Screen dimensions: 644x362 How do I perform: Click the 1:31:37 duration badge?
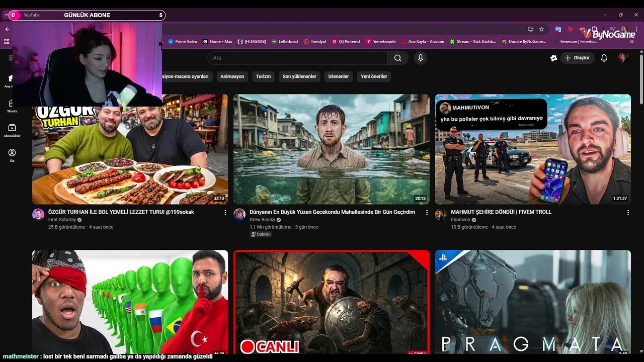coord(620,199)
